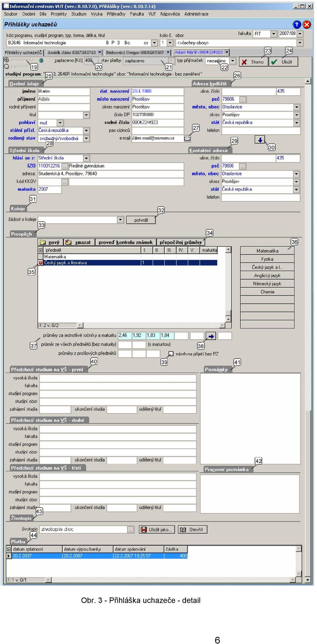Screen dimensions: 317x644
Task: Click the blue right arrow beside yearly averages
Action: tap(210, 336)
